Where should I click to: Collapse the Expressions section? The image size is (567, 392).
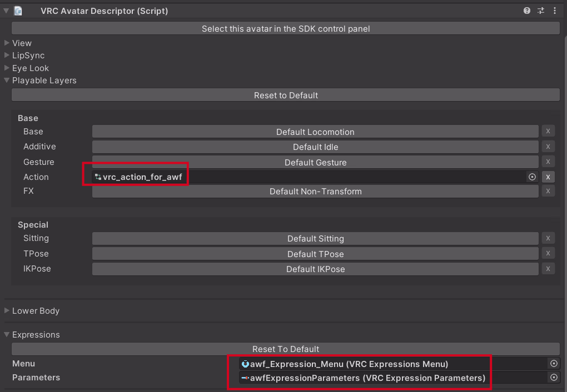[7, 334]
